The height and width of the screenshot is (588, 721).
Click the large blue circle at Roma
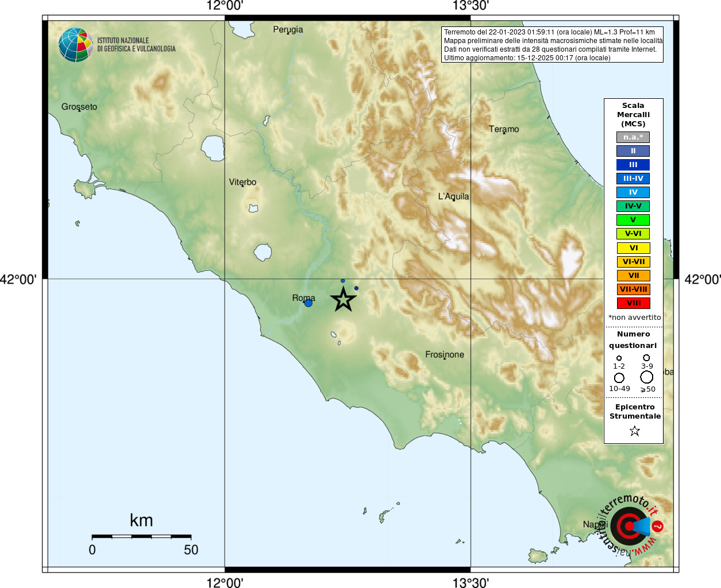pyautogui.click(x=309, y=303)
